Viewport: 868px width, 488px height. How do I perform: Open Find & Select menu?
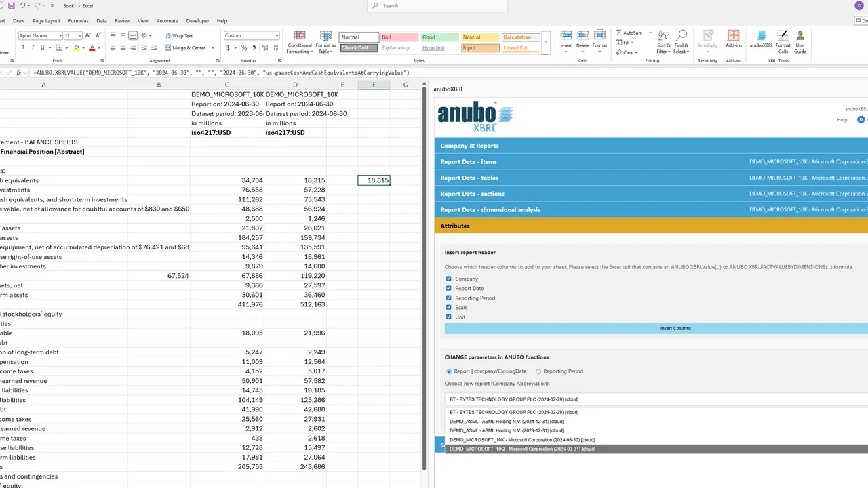tap(682, 42)
